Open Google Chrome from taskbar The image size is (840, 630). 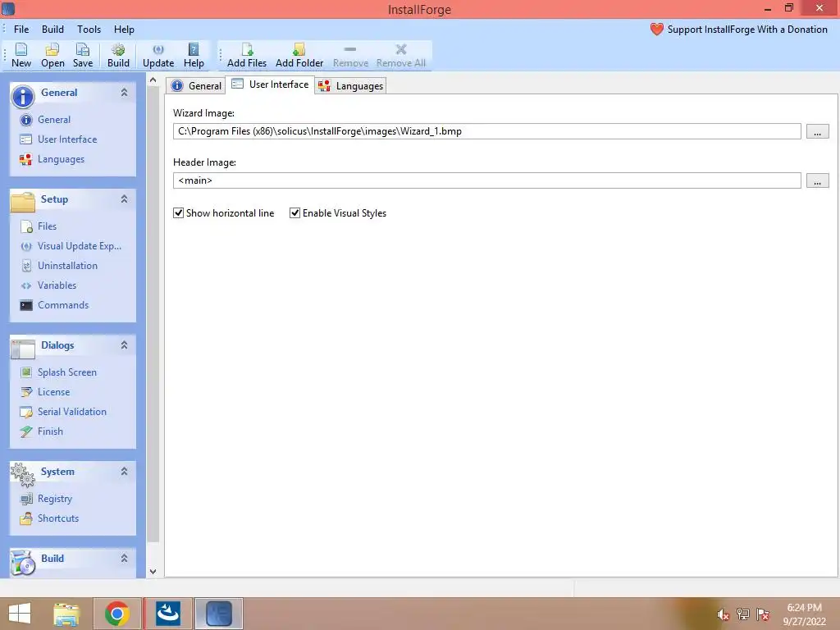point(117,614)
